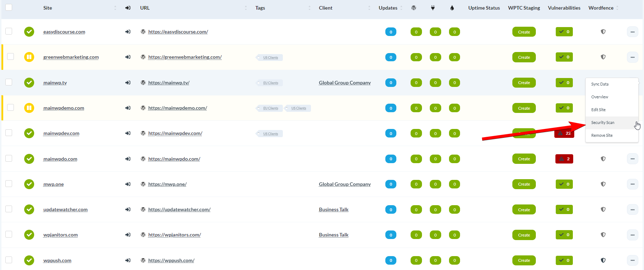Viewport: 644px width, 270px height.
Task: Click the vulnerabilities badge showing 2 for mainwpdo.com
Action: pyautogui.click(x=564, y=159)
